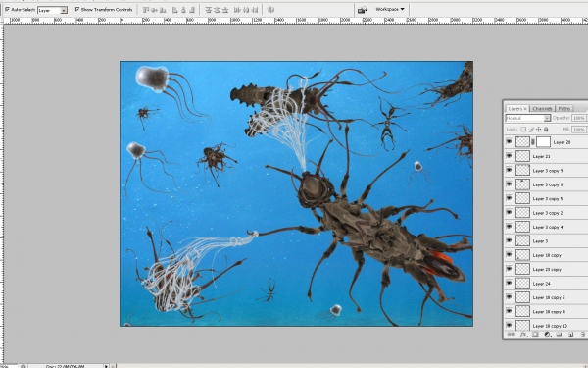
Task: Toggle the Show Transform Controls checkbox
Action: [x=77, y=9]
